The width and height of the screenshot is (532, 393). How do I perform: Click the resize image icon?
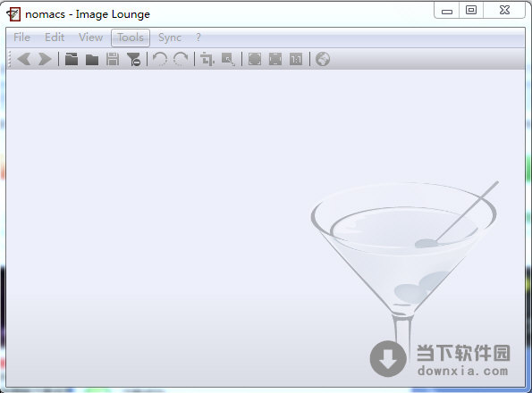coord(228,59)
